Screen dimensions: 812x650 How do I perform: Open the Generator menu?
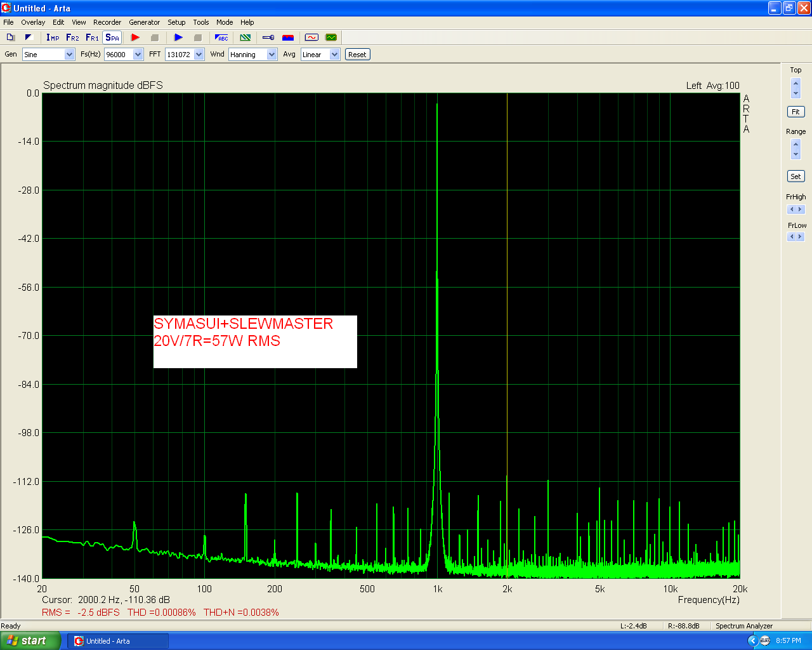[145, 22]
